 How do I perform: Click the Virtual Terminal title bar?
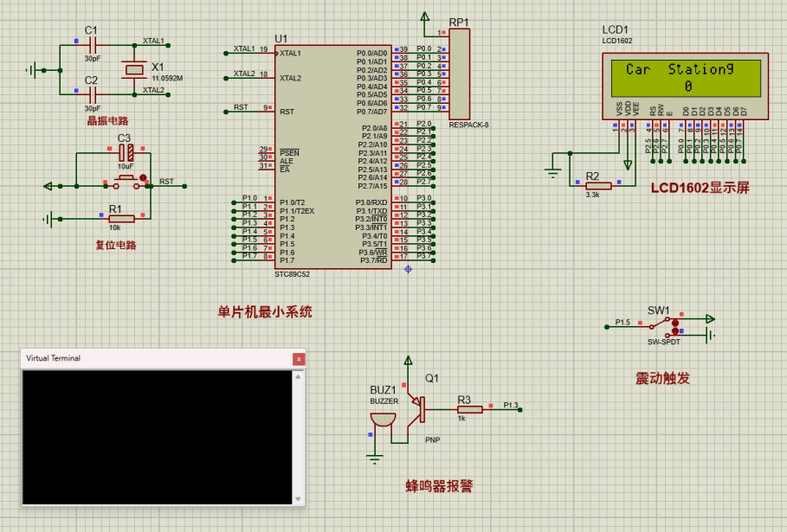[x=156, y=358]
